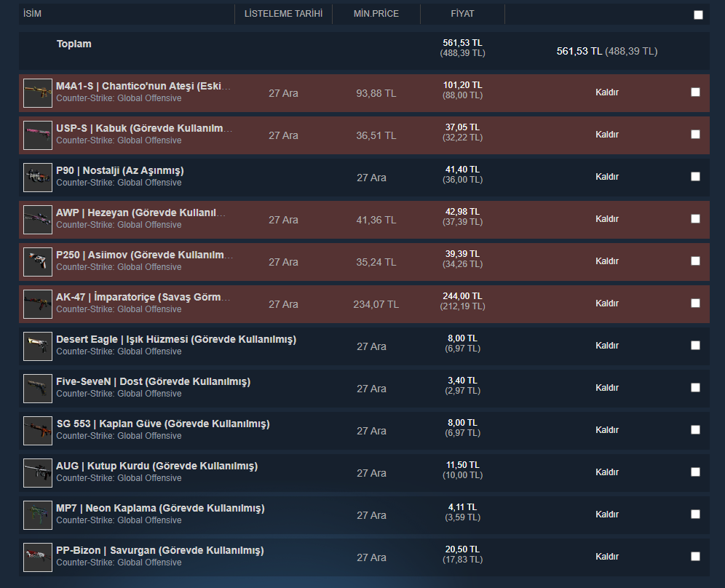Click Kaldır for P250 Asiimov

pos(606,261)
